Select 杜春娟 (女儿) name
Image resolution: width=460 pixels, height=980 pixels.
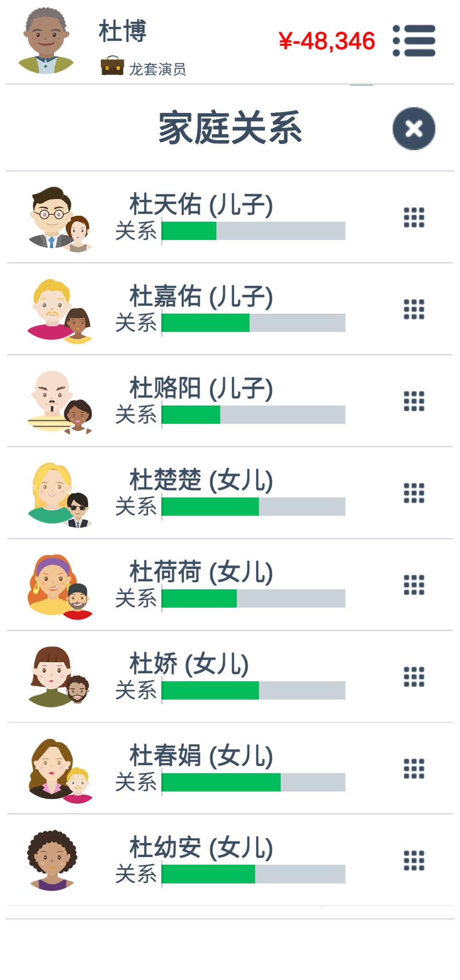tap(201, 756)
